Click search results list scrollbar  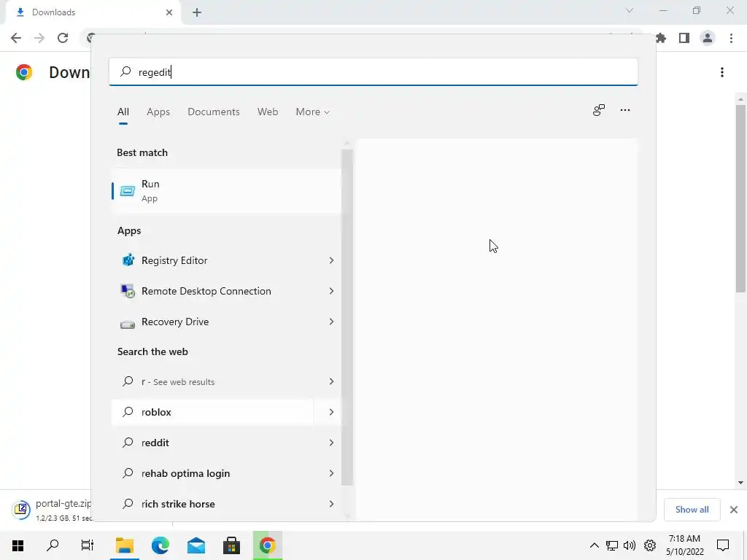[x=347, y=317]
